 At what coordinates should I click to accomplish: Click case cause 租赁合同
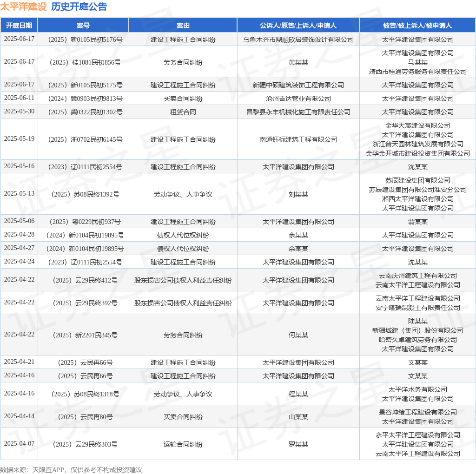pyautogui.click(x=183, y=112)
